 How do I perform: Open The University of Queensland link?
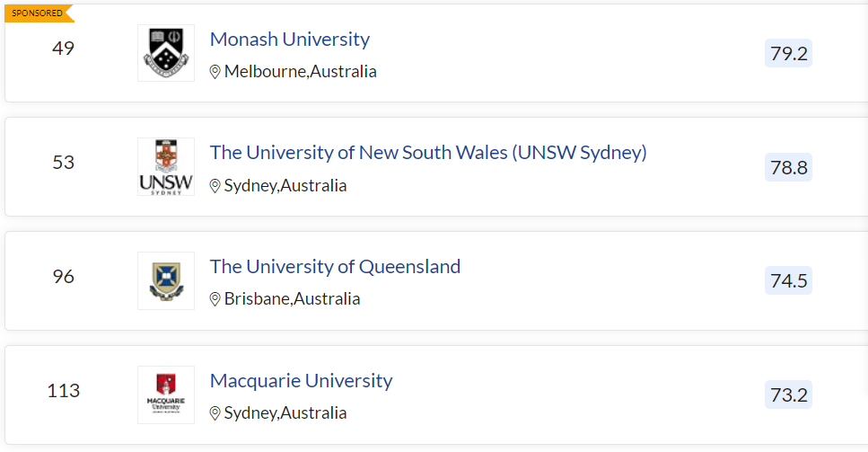point(335,267)
